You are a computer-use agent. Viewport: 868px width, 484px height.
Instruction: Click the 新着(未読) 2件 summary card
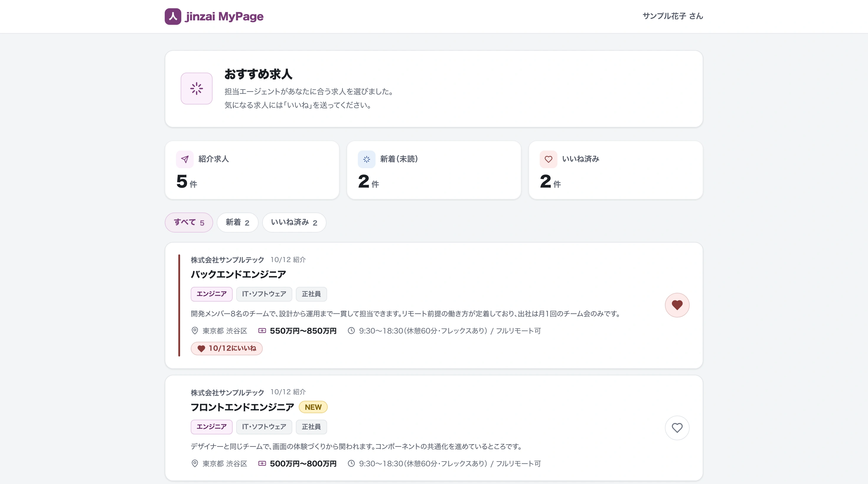[434, 170]
